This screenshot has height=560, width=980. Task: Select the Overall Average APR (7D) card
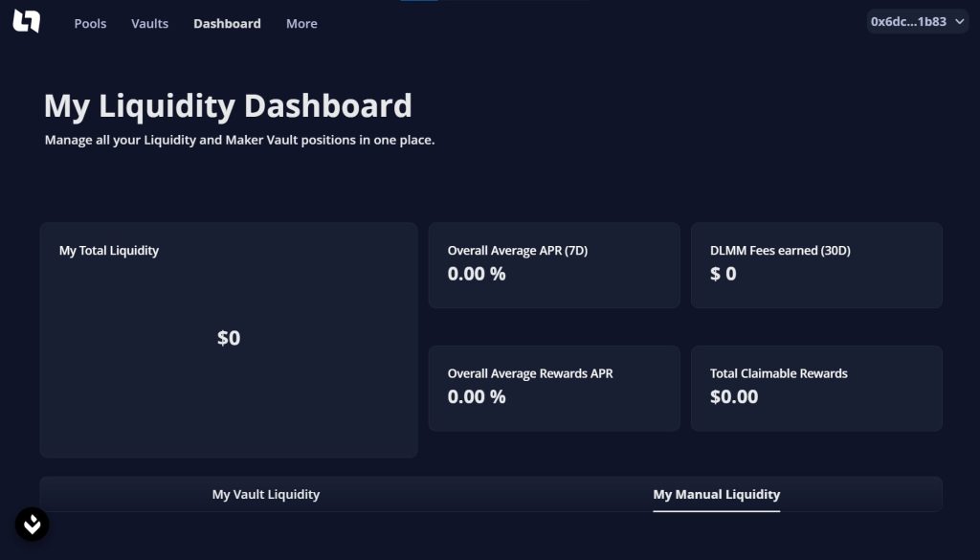pos(553,265)
